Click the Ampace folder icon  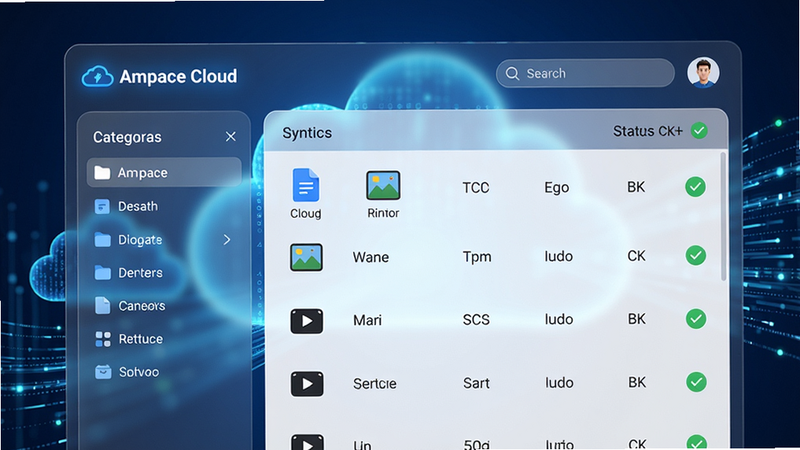[x=102, y=173]
